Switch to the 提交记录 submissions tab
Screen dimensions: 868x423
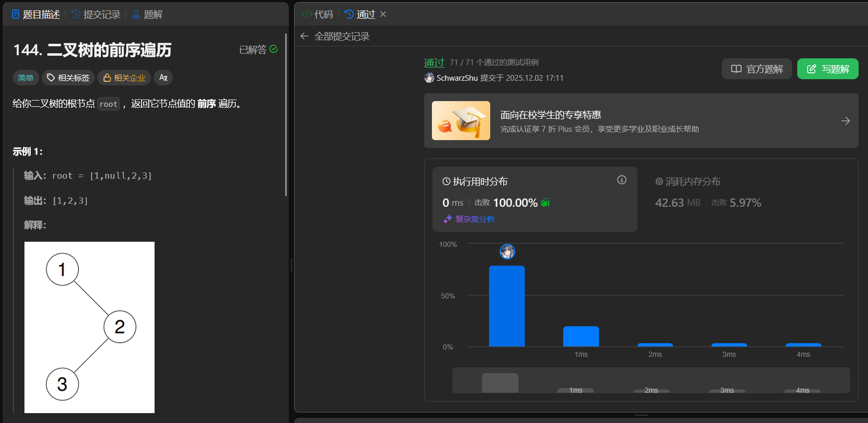[x=96, y=14]
